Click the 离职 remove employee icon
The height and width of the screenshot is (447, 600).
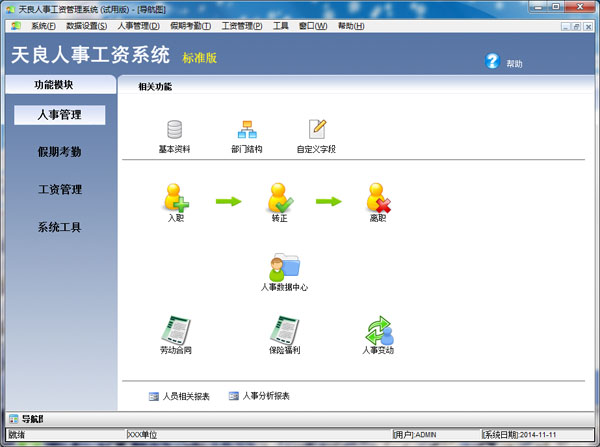click(x=378, y=197)
